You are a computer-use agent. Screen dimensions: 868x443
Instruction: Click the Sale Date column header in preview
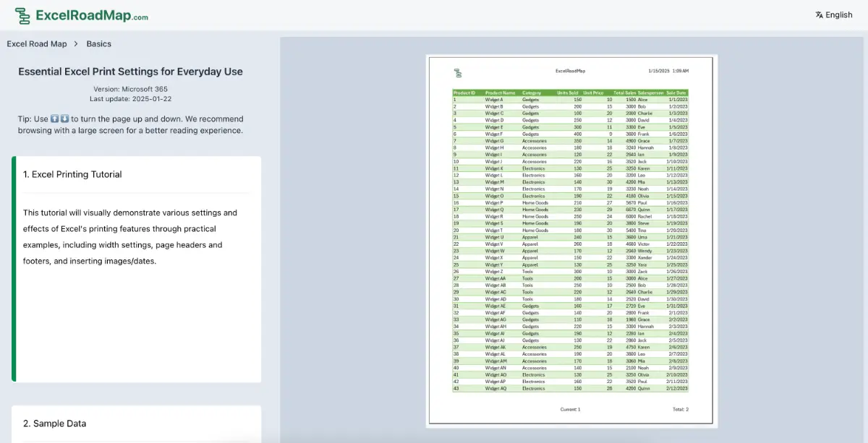tap(676, 93)
